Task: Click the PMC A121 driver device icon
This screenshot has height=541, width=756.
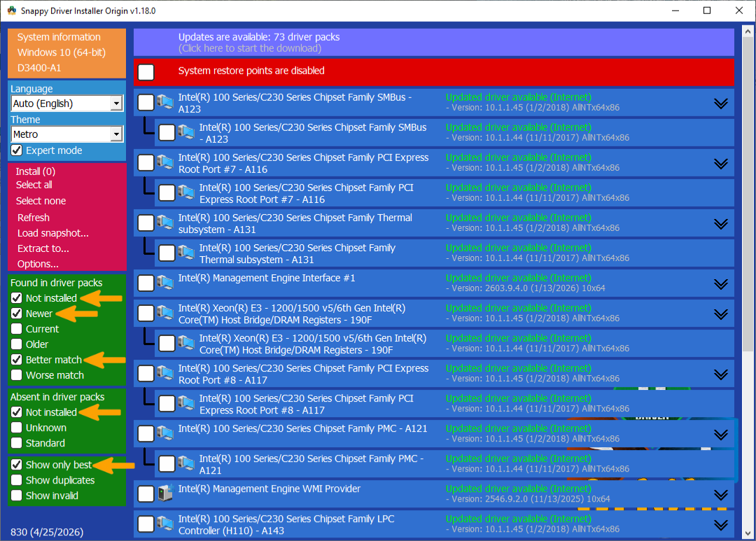Action: (165, 433)
